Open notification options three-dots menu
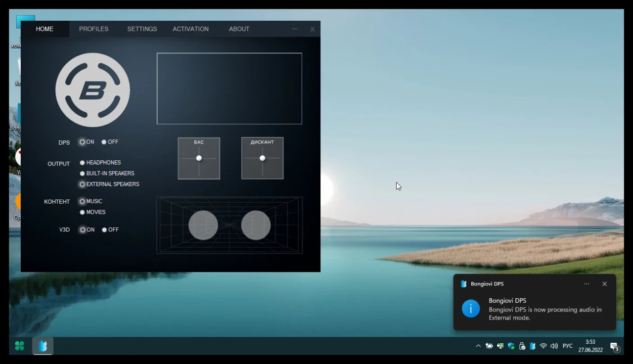Screen dimensions: 633x364 click(x=587, y=284)
